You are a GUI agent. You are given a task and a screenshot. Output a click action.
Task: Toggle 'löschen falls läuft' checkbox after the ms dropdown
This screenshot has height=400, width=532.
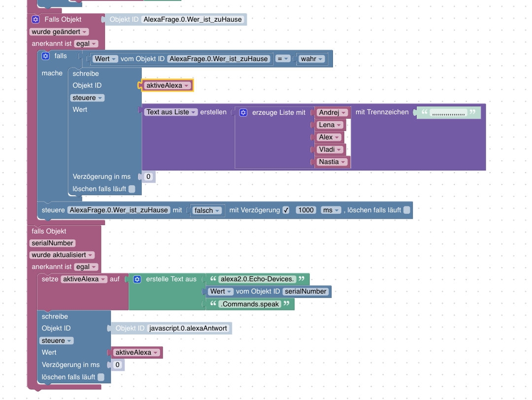(x=407, y=210)
